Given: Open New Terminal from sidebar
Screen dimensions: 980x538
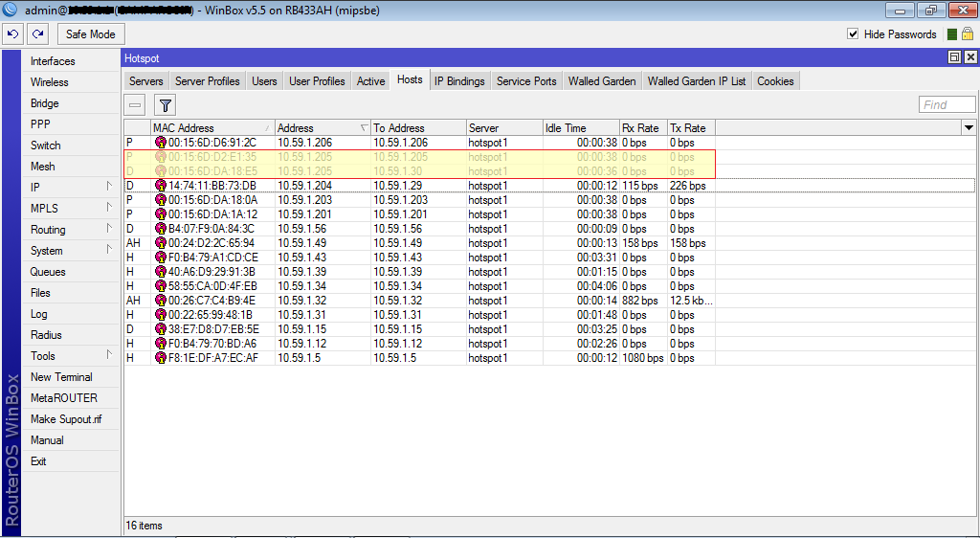Looking at the screenshot, I should click(x=70, y=377).
